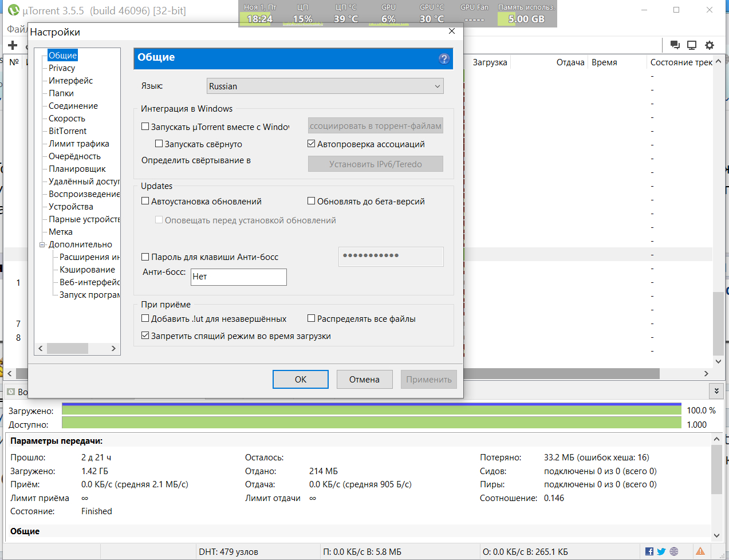Sort by Отдача column header
729x560 pixels.
tap(570, 62)
